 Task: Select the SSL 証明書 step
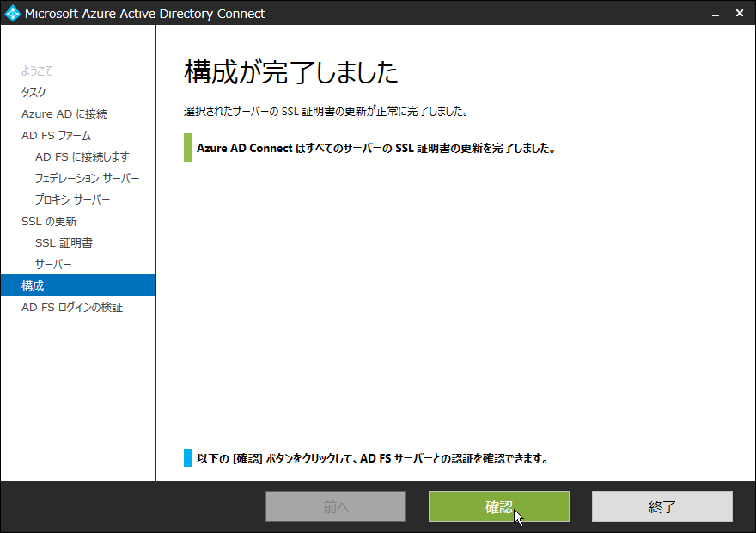[x=64, y=242]
